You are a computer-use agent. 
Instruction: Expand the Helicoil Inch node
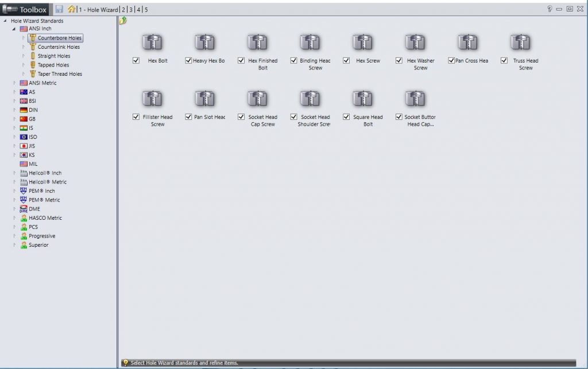14,173
